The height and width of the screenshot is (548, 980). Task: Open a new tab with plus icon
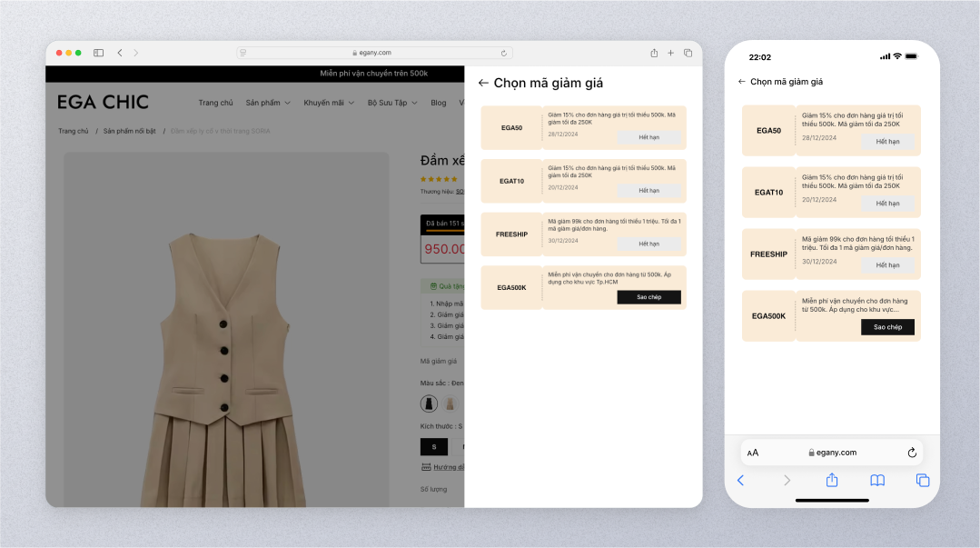tap(671, 53)
